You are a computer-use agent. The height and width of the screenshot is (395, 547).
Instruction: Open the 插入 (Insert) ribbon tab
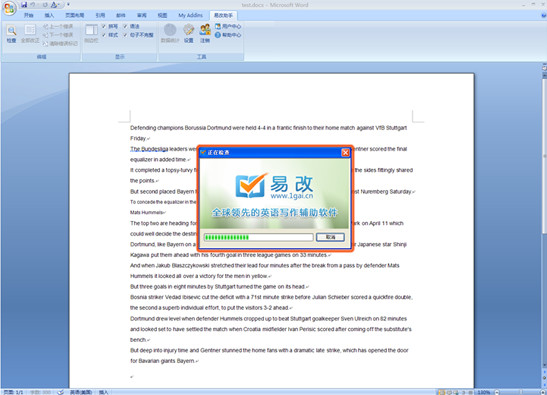tap(49, 15)
